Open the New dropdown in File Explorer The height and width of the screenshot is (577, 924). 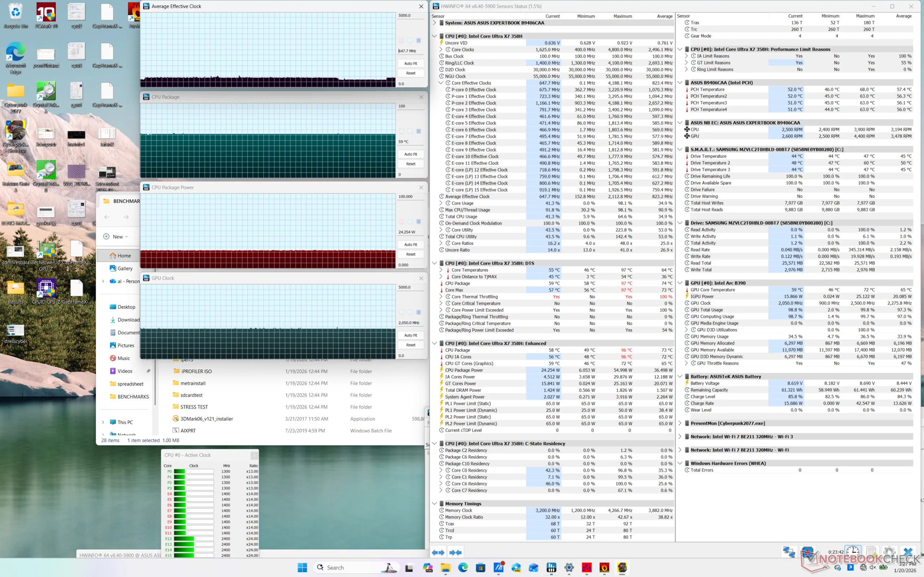116,237
